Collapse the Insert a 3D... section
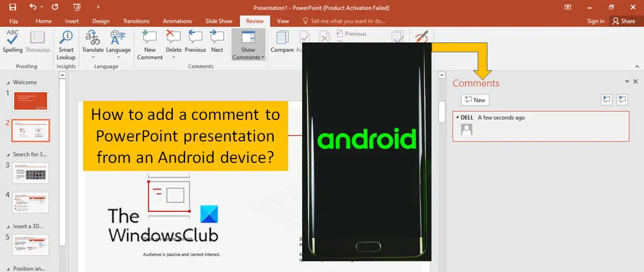 (x=9, y=226)
